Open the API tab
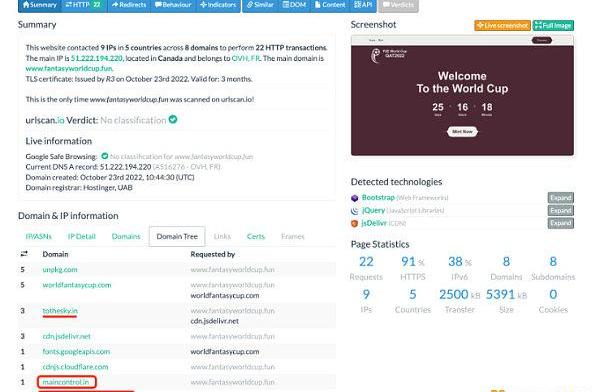 [x=363, y=5]
